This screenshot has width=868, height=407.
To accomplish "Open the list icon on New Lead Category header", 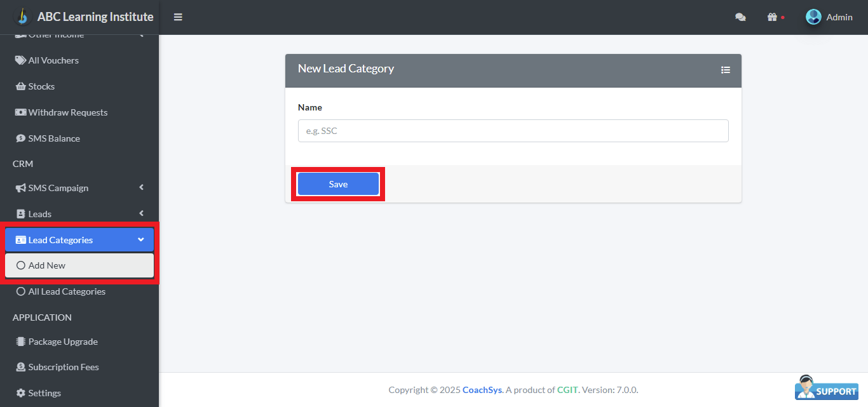I will point(726,70).
